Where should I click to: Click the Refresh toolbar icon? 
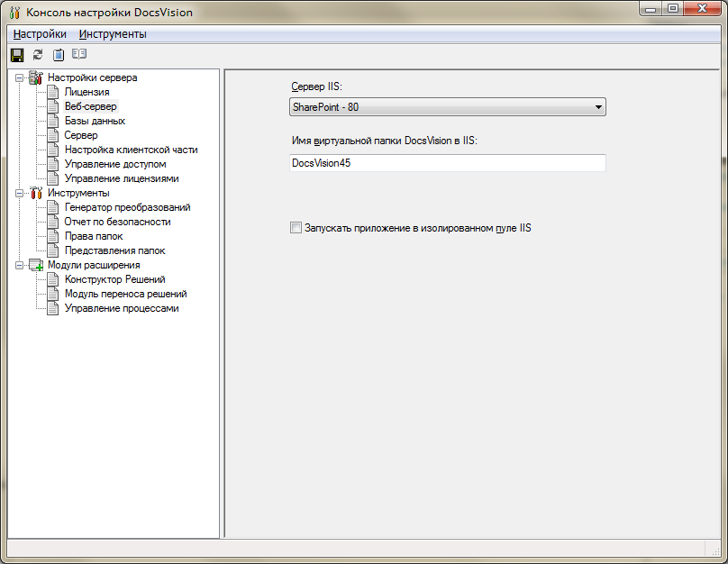(x=37, y=54)
